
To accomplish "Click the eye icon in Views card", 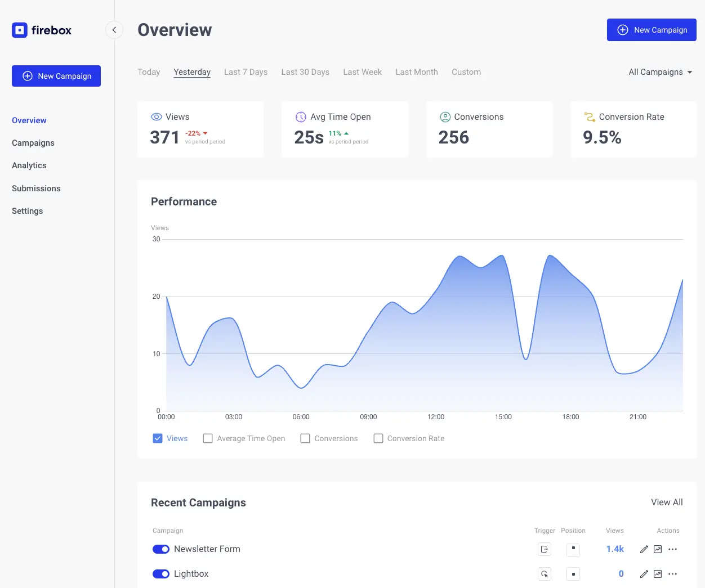I will pyautogui.click(x=157, y=117).
